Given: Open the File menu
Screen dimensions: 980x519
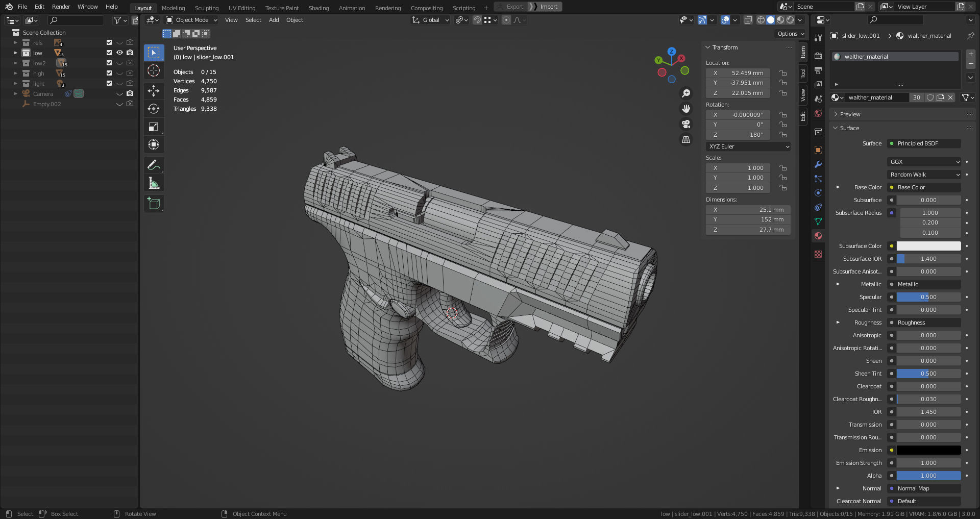Looking at the screenshot, I should [x=22, y=7].
